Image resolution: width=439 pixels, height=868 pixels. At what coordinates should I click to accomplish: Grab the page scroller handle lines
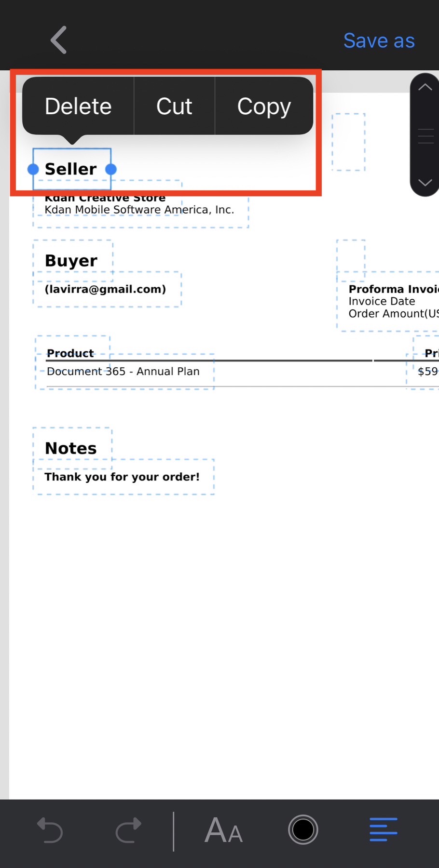[x=425, y=136]
